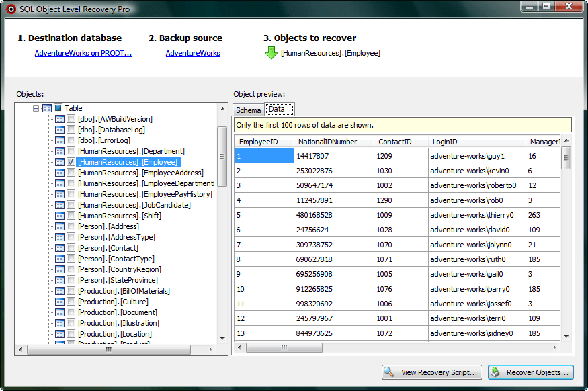Viewport: 588px width, 391px height.
Task: Sort by NationalIDNumber column header
Action: pos(334,142)
